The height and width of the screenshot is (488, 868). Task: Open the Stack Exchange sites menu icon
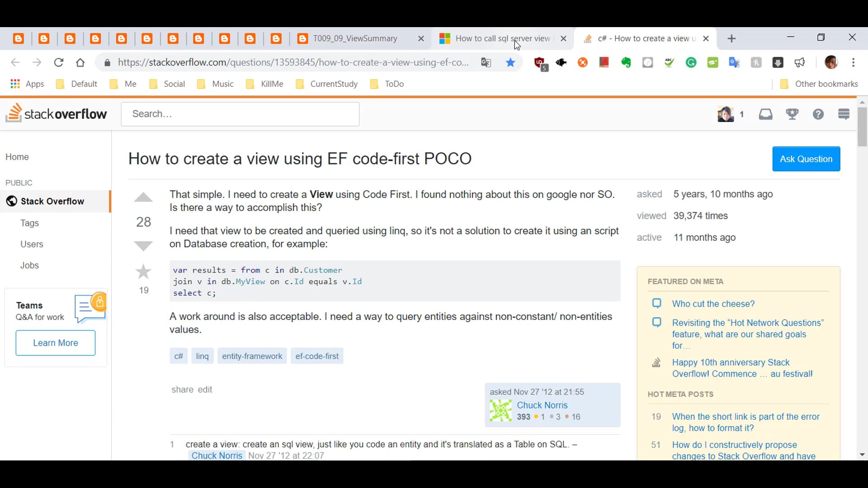(x=844, y=114)
